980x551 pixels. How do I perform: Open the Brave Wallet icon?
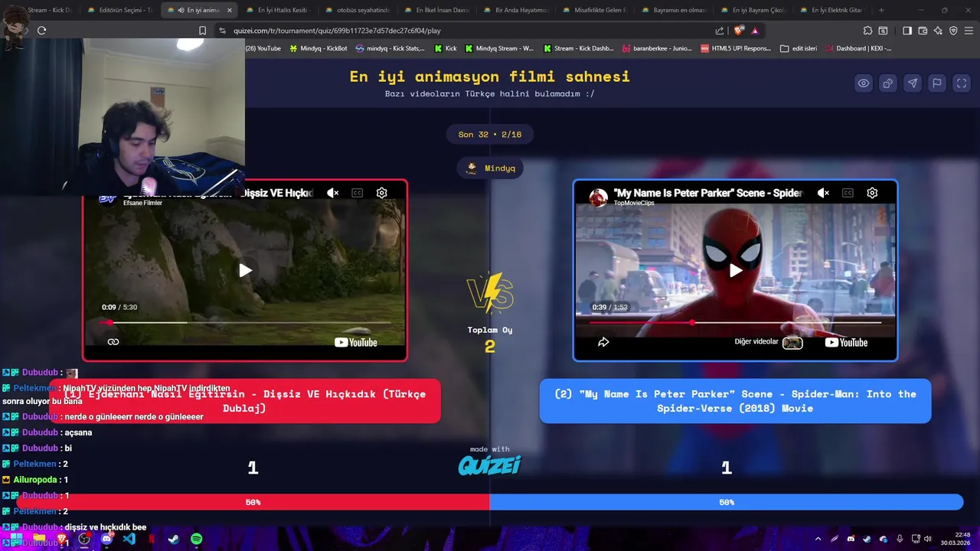923,31
